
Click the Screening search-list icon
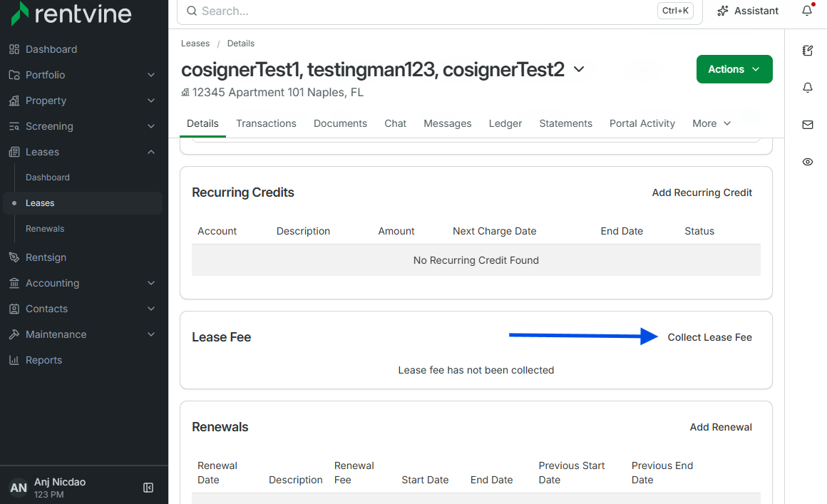pyautogui.click(x=14, y=126)
